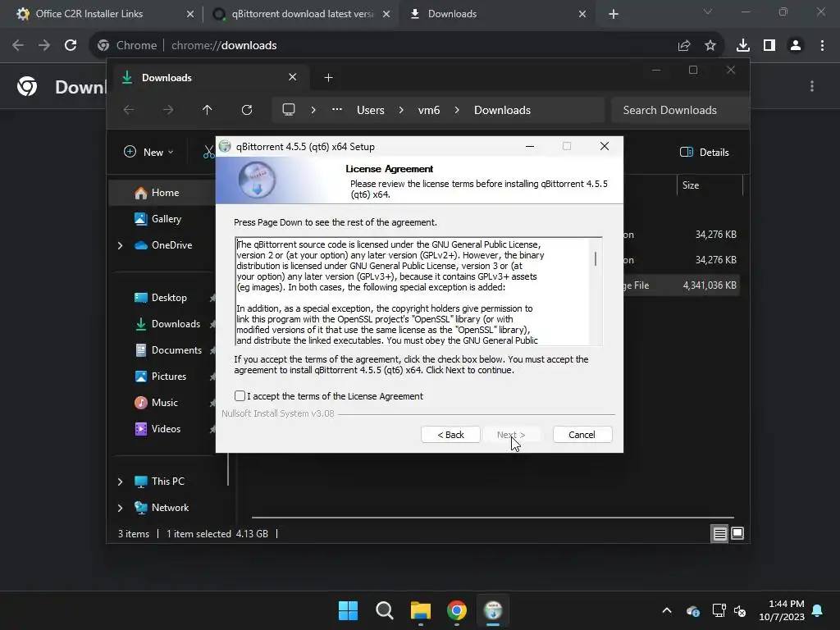Add new File Explorer tab
The height and width of the screenshot is (630, 840).
(x=328, y=78)
